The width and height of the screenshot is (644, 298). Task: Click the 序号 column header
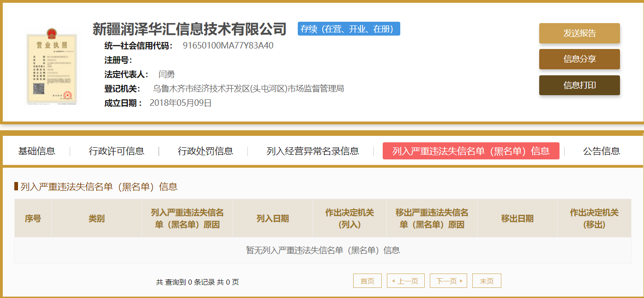33,219
